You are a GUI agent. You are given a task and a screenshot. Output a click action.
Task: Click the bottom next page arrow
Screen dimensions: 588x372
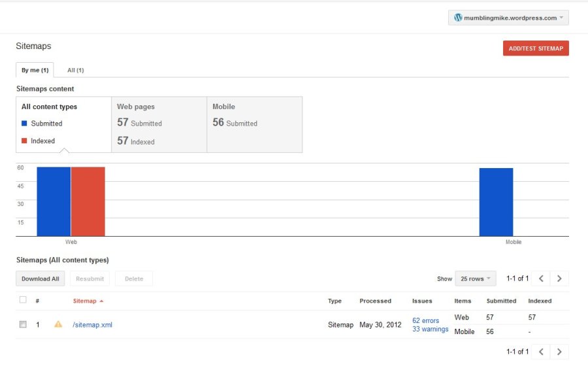(559, 352)
